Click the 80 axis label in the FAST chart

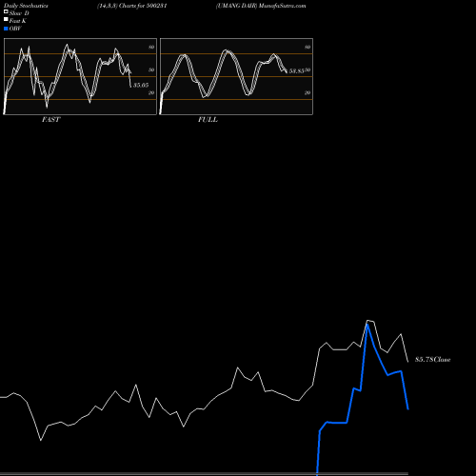point(151,48)
